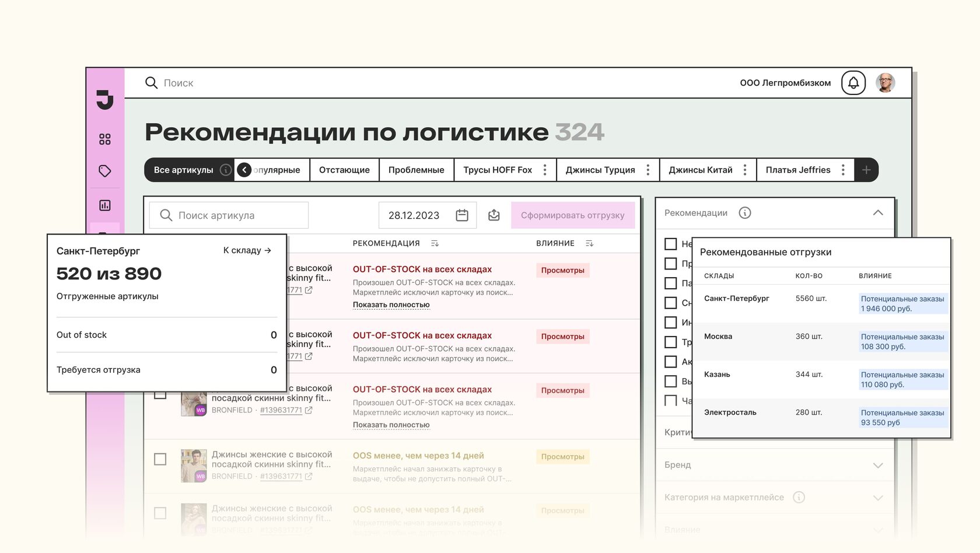
Task: Click Требуется отгрузка row in city card
Action: (x=166, y=370)
